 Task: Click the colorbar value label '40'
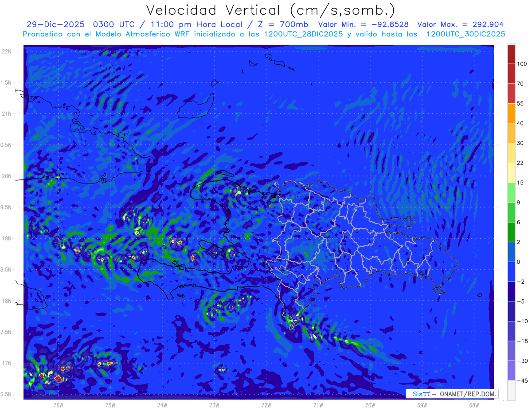(520, 123)
